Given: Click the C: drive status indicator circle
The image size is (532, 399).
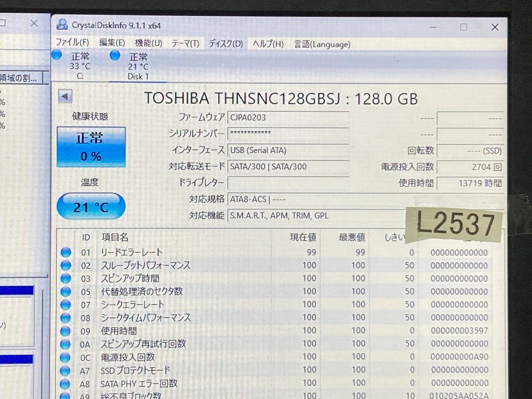Looking at the screenshot, I should tap(57, 55).
